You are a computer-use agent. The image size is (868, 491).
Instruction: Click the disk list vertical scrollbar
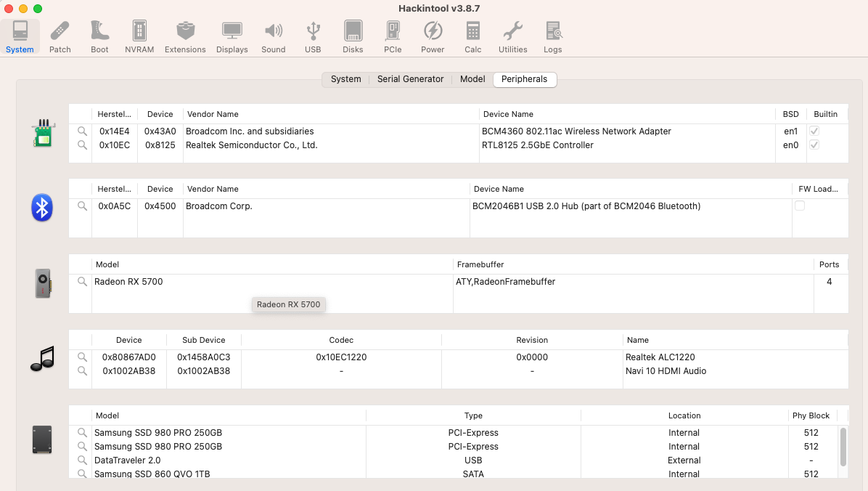coord(843,446)
